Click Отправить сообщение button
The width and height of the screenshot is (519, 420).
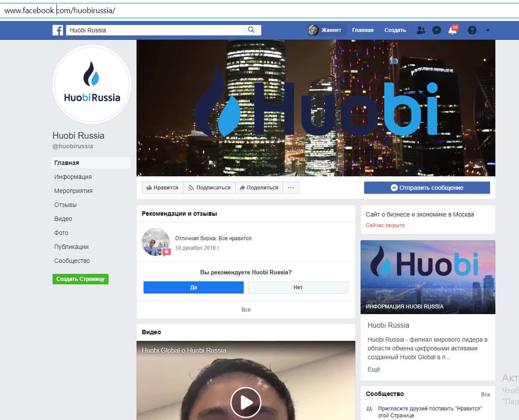[x=427, y=188]
